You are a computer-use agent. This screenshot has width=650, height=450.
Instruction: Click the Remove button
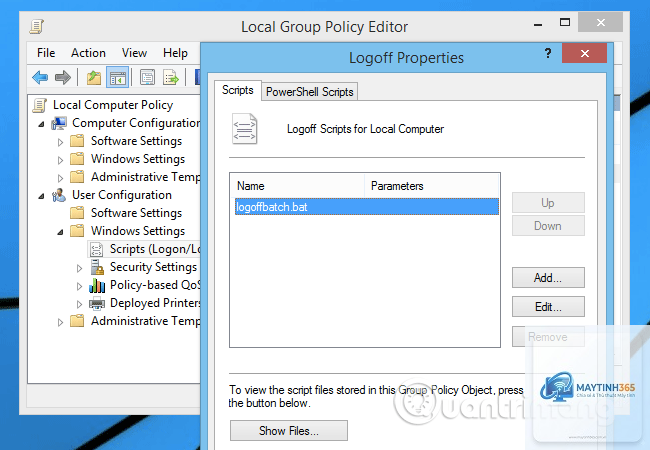(548, 337)
